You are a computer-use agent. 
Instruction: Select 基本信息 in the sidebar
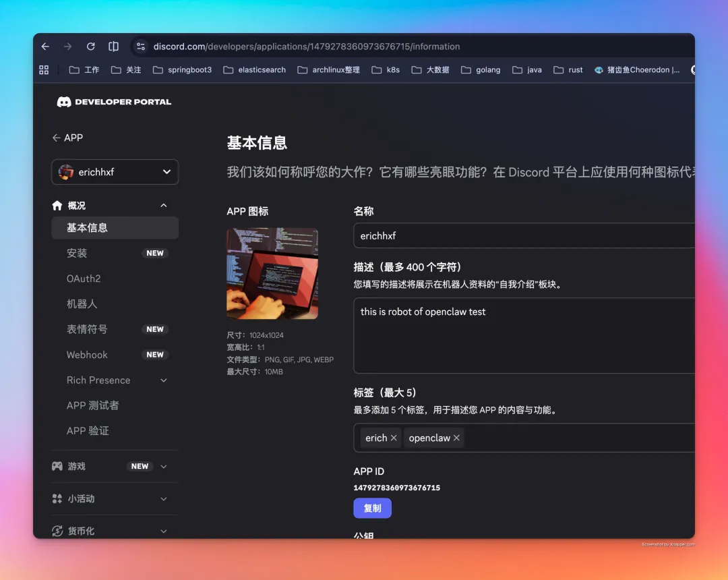point(115,227)
